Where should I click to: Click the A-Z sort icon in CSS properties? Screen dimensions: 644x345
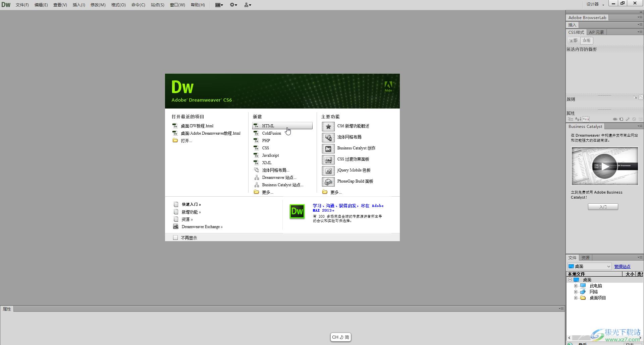tap(578, 119)
